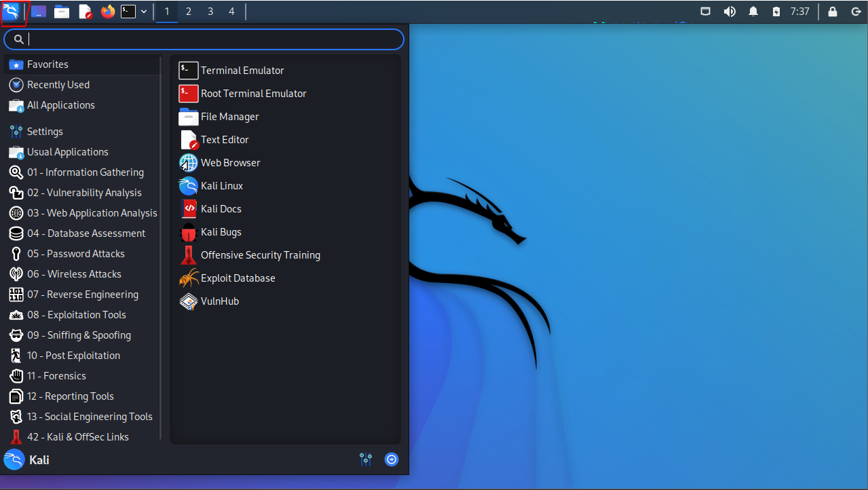Open 07 - Reverse Engineering category

pos(82,295)
